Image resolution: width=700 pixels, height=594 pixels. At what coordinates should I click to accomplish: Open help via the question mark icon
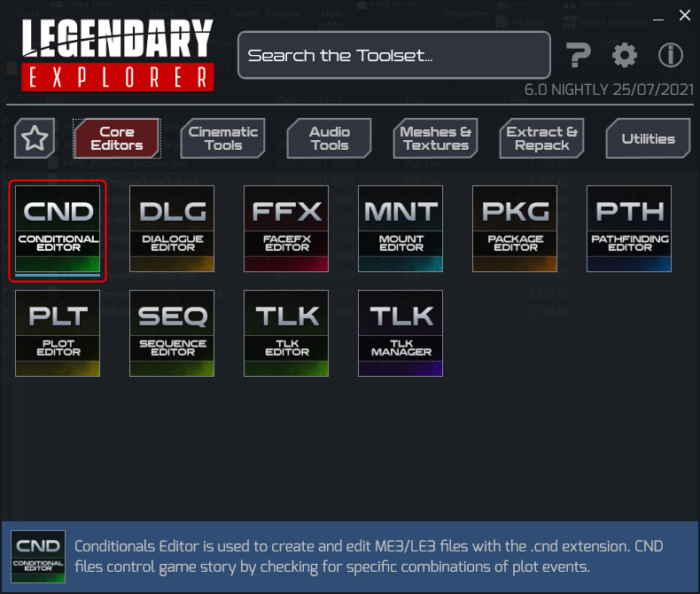pos(579,55)
